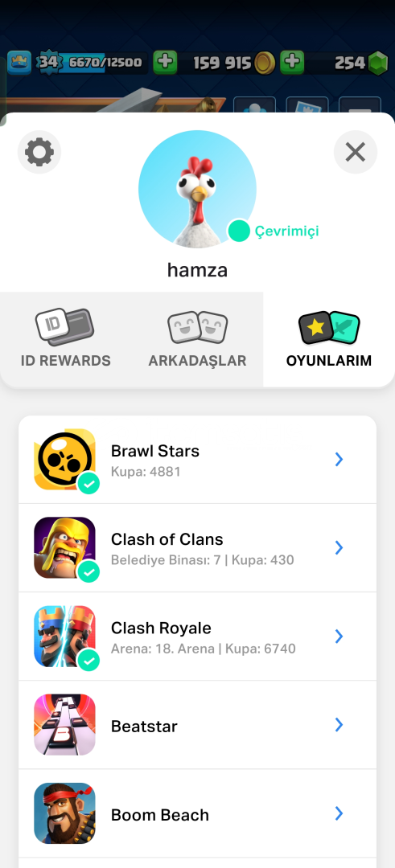Tap the chicken profile avatar
Viewport: 395px width, 868px height.
[197, 190]
